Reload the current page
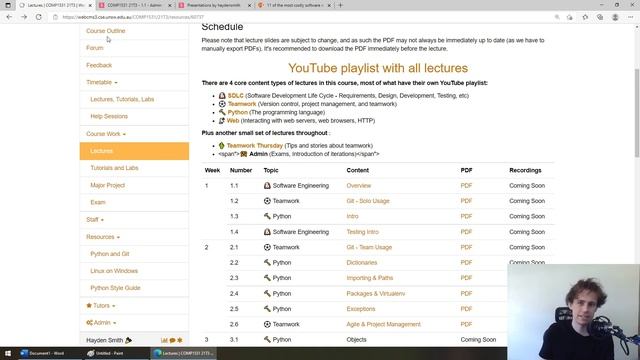640x360 pixels. pos(38,17)
